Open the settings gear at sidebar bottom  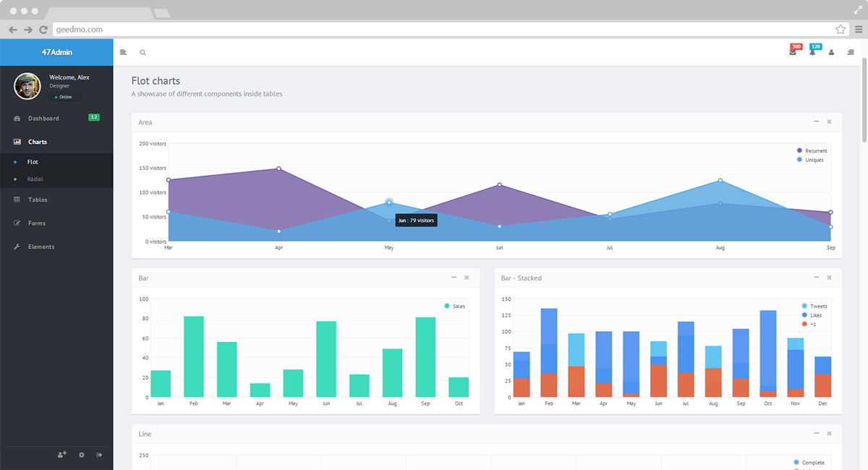point(81,455)
